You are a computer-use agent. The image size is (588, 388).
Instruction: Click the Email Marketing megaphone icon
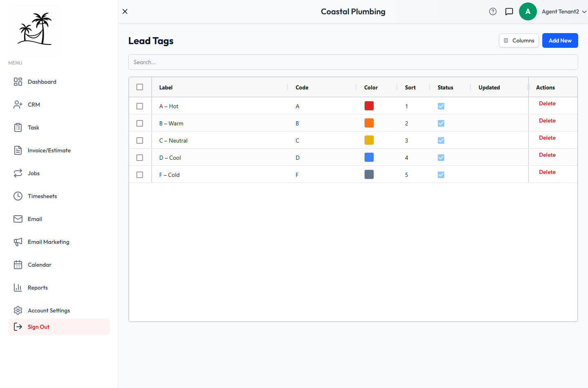click(18, 242)
